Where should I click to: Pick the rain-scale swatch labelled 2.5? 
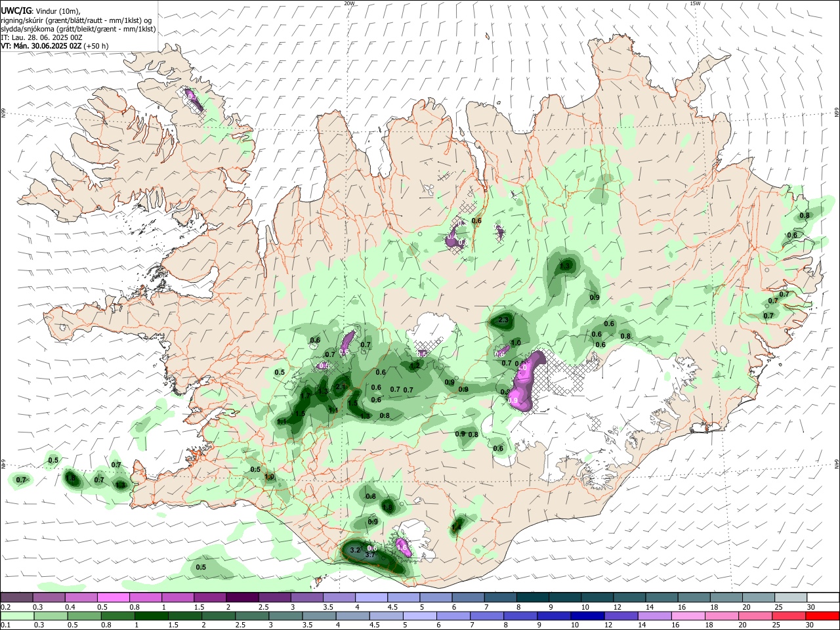click(251, 616)
